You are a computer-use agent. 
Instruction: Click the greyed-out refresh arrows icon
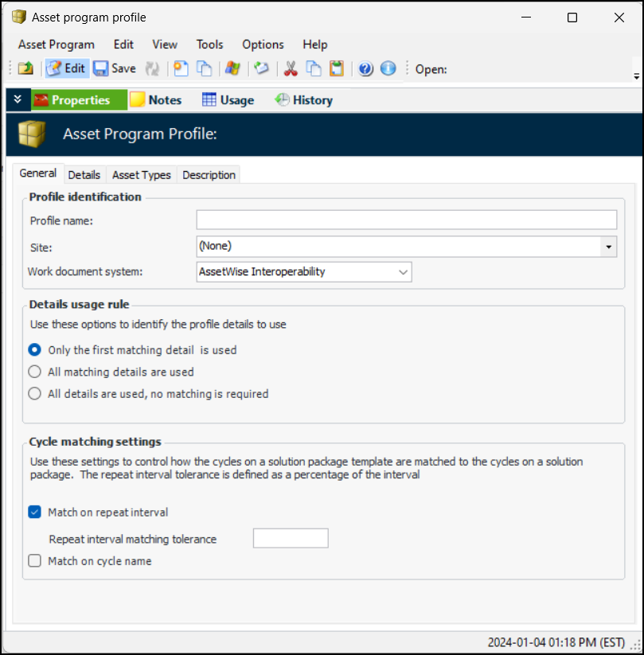pos(152,68)
